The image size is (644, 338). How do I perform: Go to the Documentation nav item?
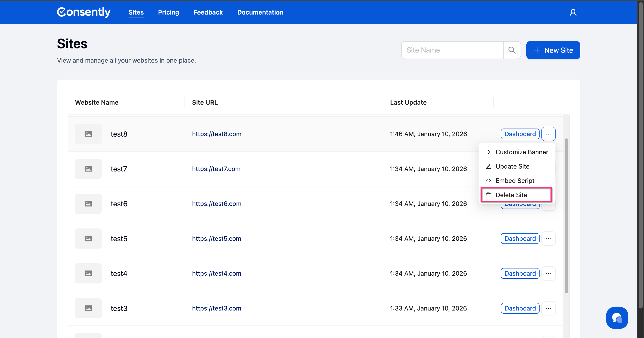coord(260,12)
